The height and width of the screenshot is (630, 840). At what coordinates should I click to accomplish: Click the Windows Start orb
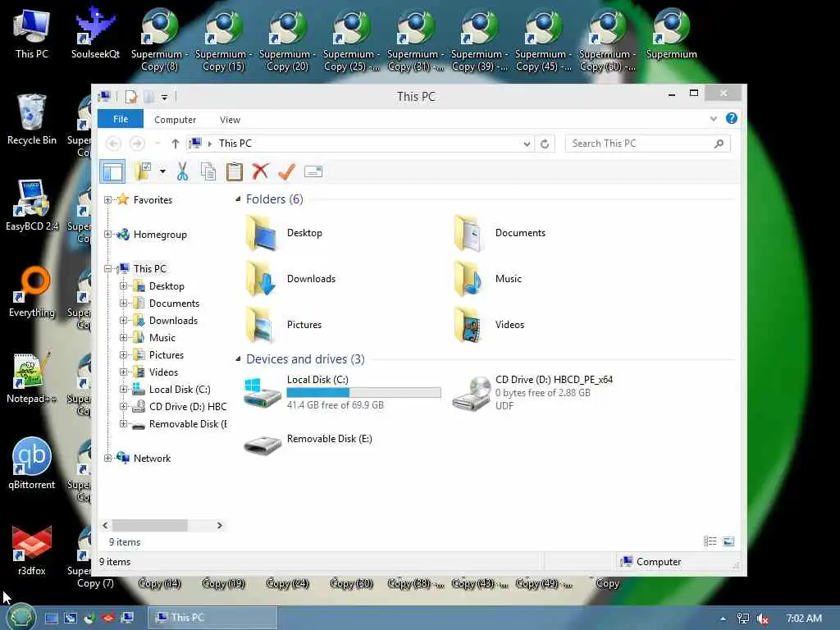[x=21, y=617]
